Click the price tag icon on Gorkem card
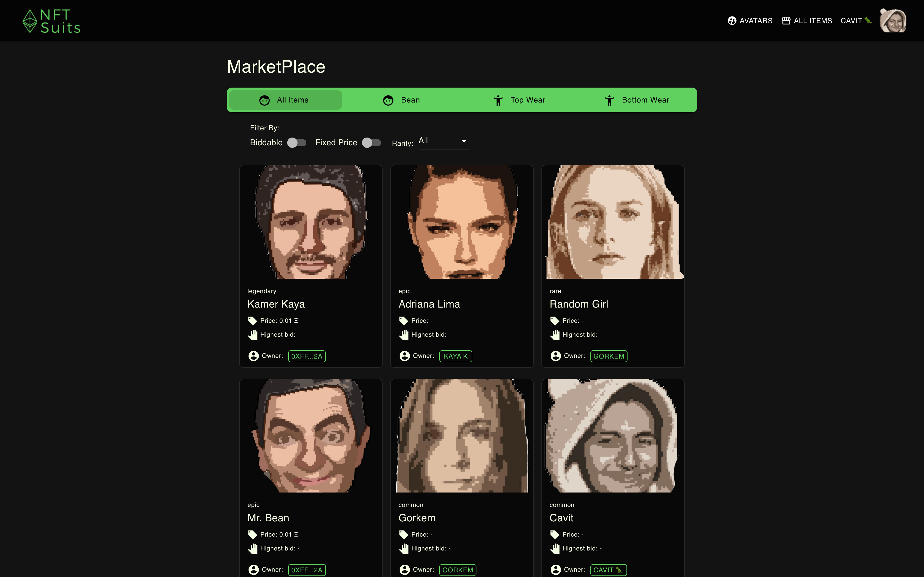This screenshot has height=577, width=924. [403, 534]
